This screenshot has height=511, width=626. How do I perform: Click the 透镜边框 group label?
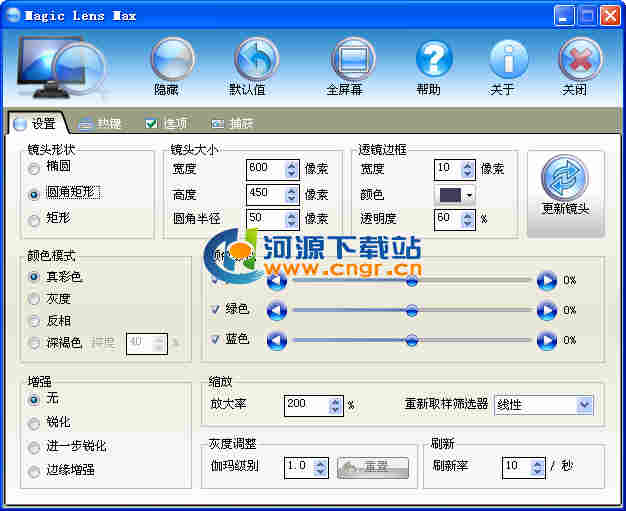pyautogui.click(x=382, y=150)
